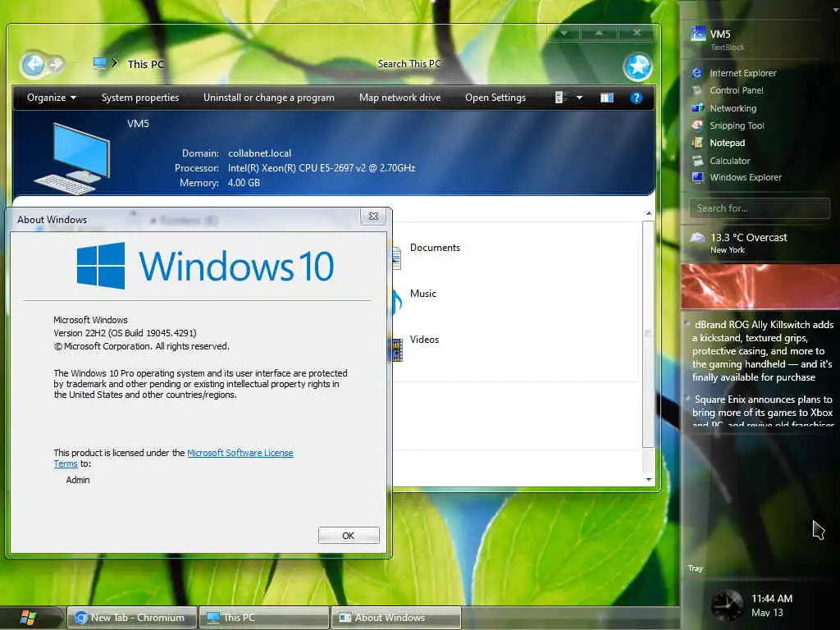840x630 pixels.
Task: Click the Explorer scrollbar down arrow
Action: pos(649,479)
